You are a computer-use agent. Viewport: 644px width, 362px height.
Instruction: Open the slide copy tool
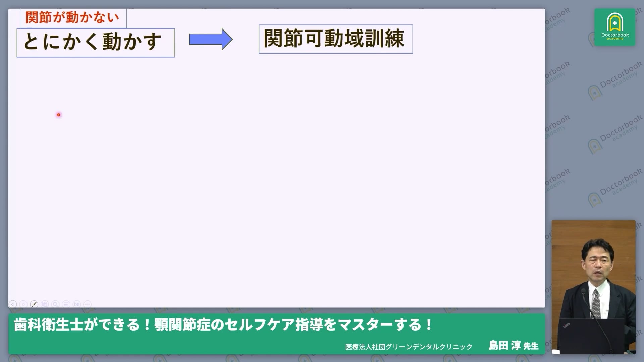[x=45, y=304]
